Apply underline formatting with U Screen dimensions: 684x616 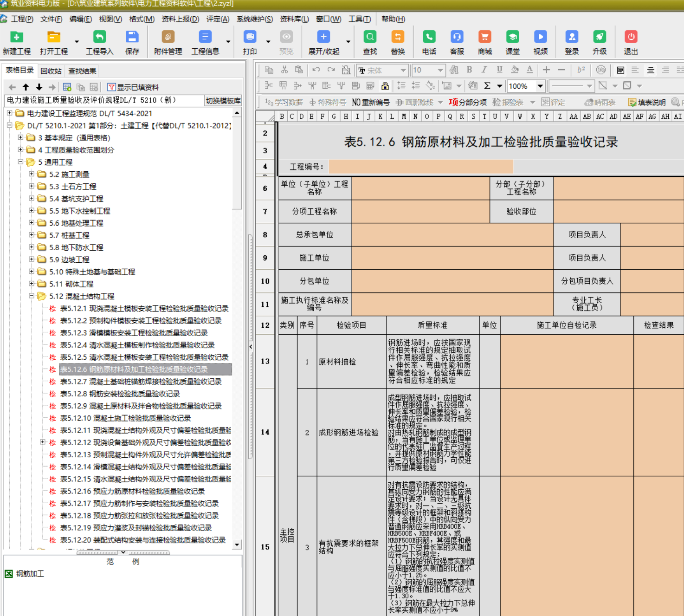tap(499, 70)
